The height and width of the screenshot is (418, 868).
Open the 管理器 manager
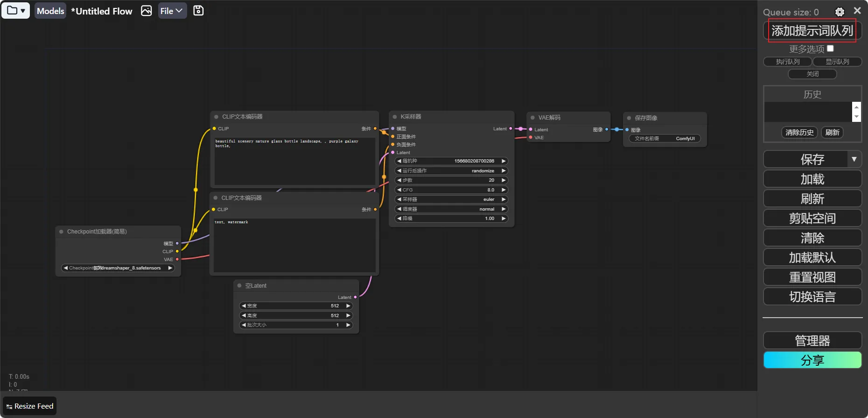click(x=812, y=340)
